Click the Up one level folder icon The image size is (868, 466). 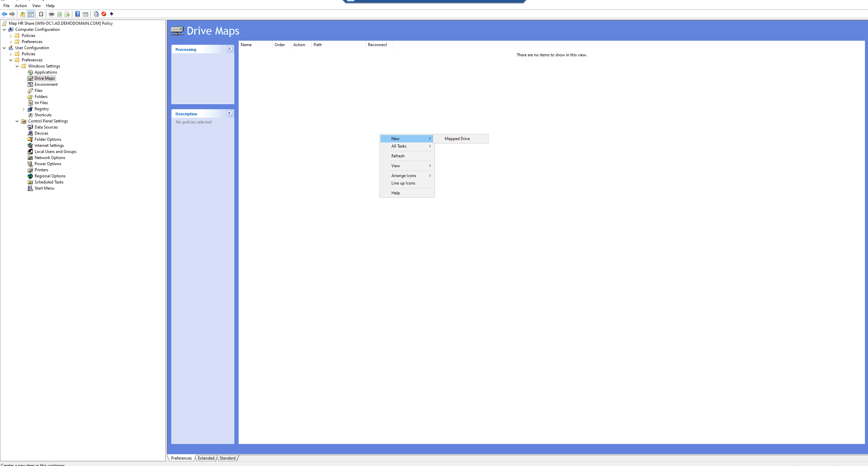point(23,14)
